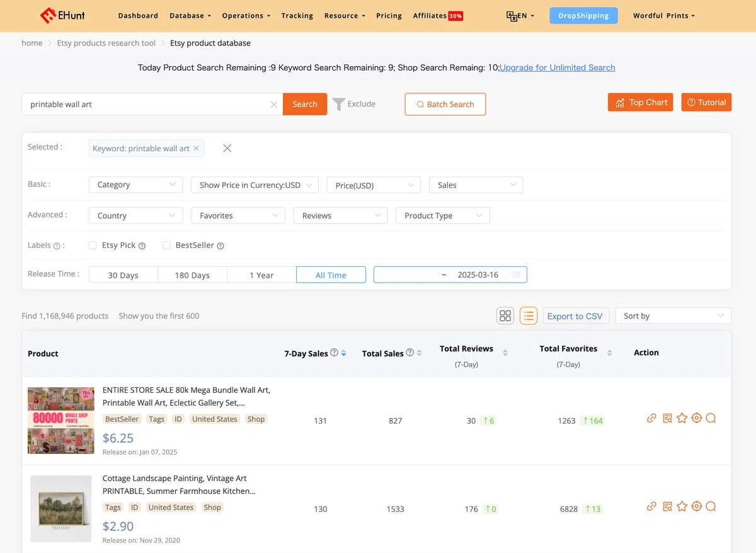Open Affiliates 30% menu item
Viewport: 756px width, 553px height.
pyautogui.click(x=438, y=16)
